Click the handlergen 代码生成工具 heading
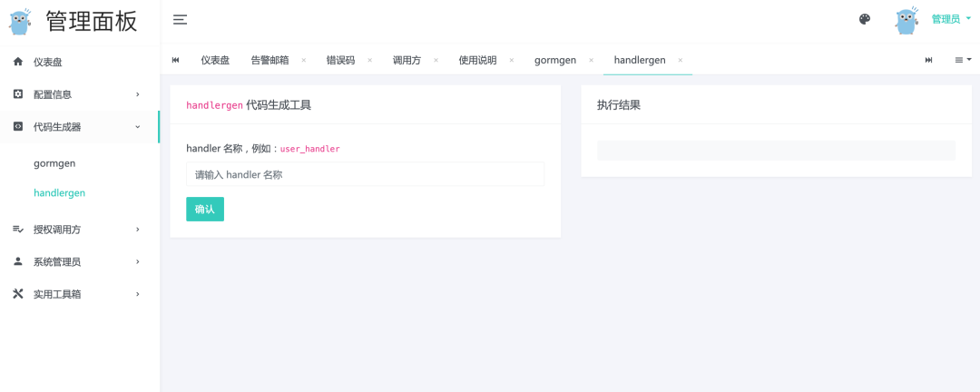Screen dimensions: 980x392 point(249,105)
